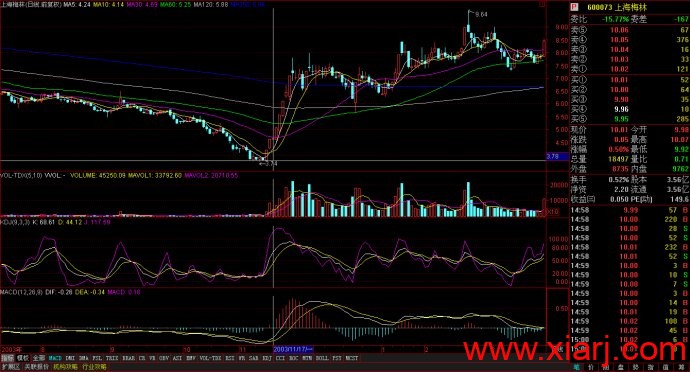
Task: Choose the VOL-TDX indicator tab
Action: [211, 358]
